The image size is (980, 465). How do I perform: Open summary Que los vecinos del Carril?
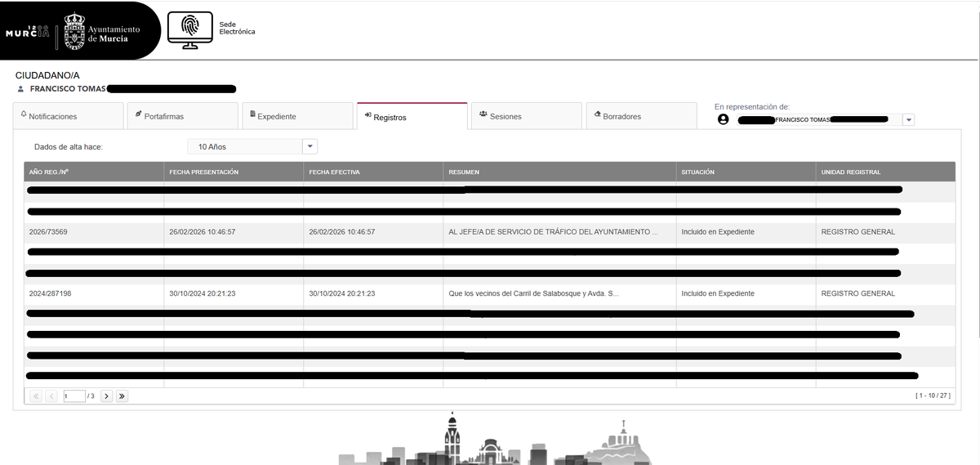point(534,293)
